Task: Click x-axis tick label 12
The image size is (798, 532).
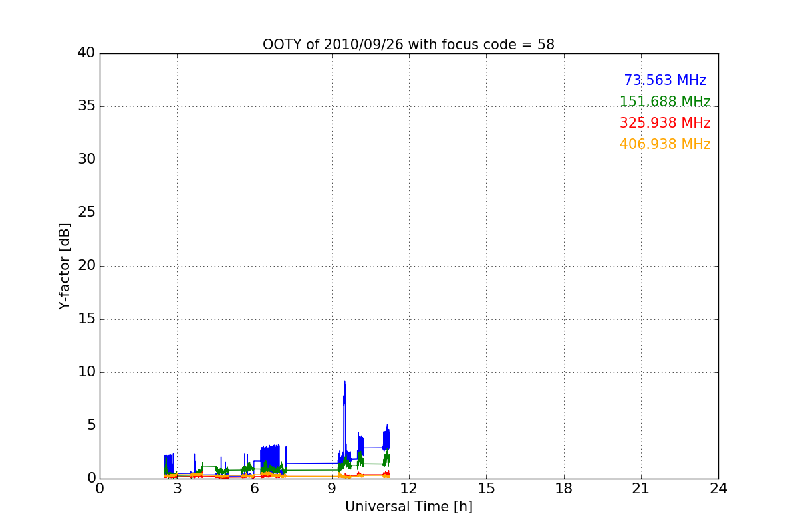Action: pyautogui.click(x=409, y=488)
